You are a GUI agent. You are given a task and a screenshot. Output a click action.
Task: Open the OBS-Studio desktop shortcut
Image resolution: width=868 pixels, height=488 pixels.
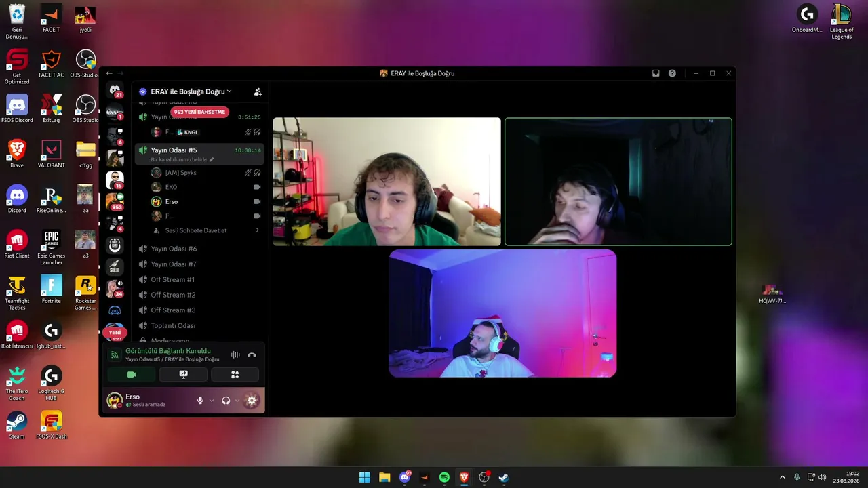(85, 64)
